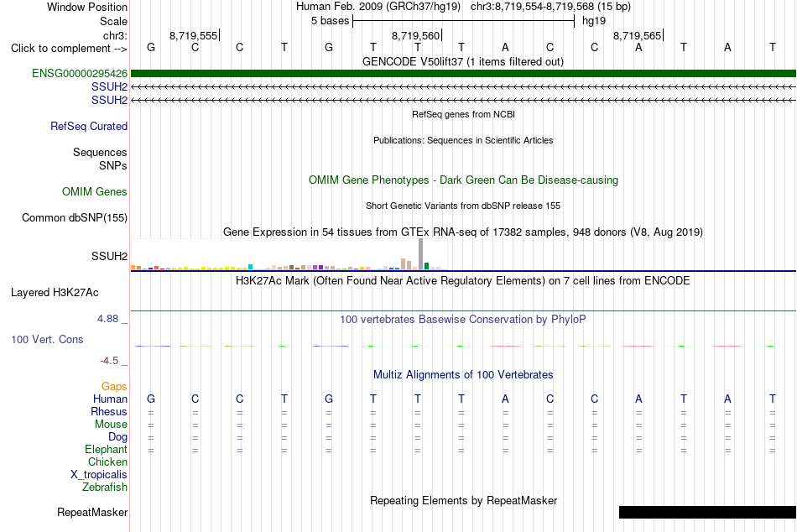Open 'GENCODE V50lift37 (1 items filtered out)' title

(x=463, y=61)
